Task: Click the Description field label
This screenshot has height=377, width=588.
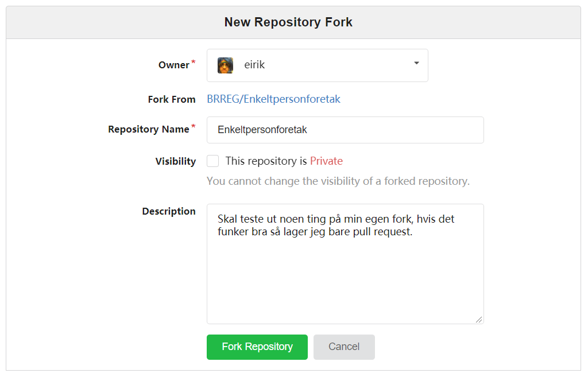Action: (x=169, y=211)
